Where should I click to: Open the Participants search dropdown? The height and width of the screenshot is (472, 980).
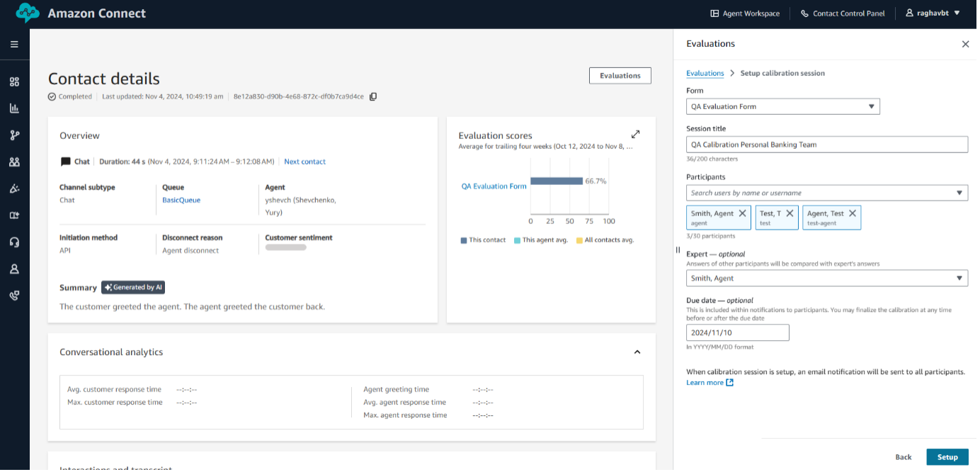(x=826, y=193)
